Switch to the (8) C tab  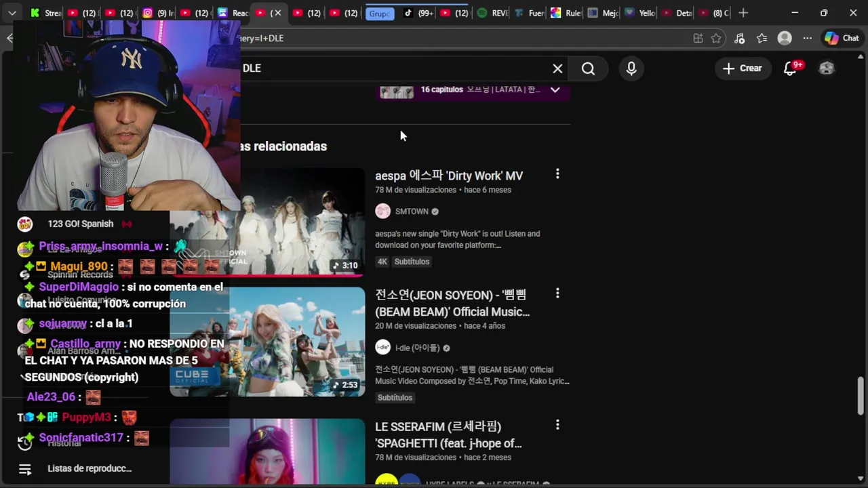pos(713,13)
